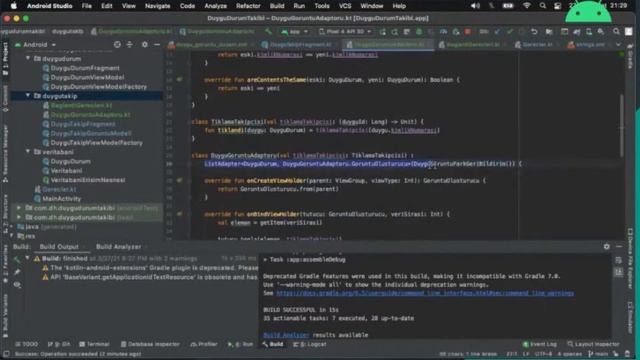Expand the com.dh.duygudurumtakibi androidTest package
The width and height of the screenshot is (640, 360).
pyautogui.click(x=19, y=208)
